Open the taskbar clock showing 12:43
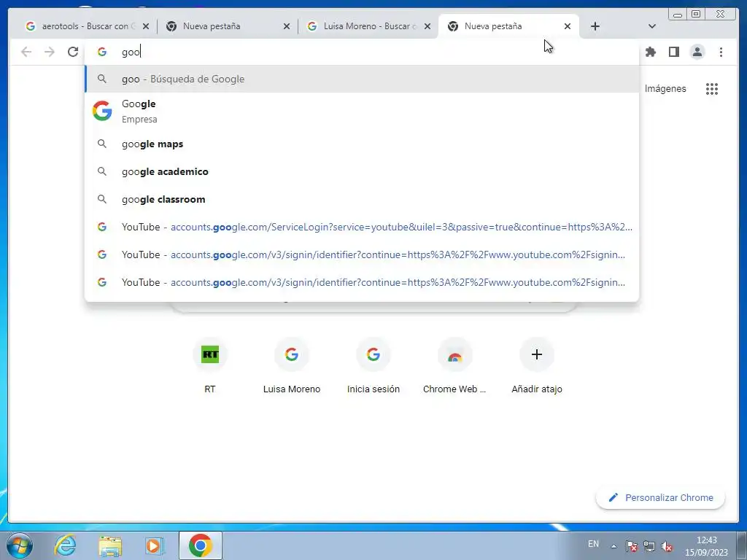Screen dimensions: 747x560 (x=706, y=546)
